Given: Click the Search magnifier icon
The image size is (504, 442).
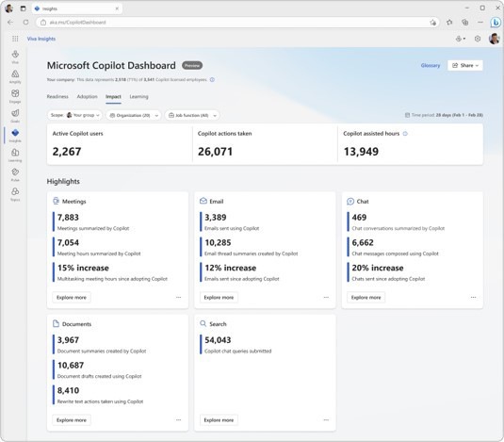Looking at the screenshot, I should 203,323.
